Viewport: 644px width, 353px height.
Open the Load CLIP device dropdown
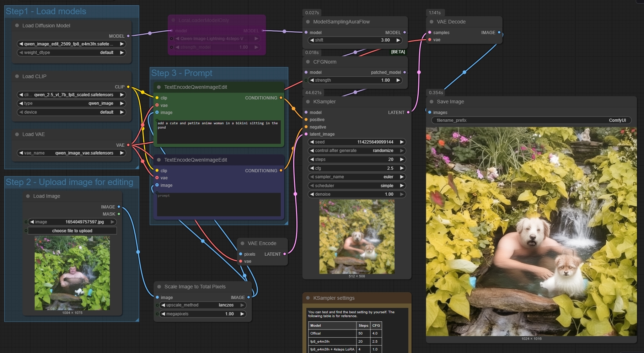[x=71, y=112]
